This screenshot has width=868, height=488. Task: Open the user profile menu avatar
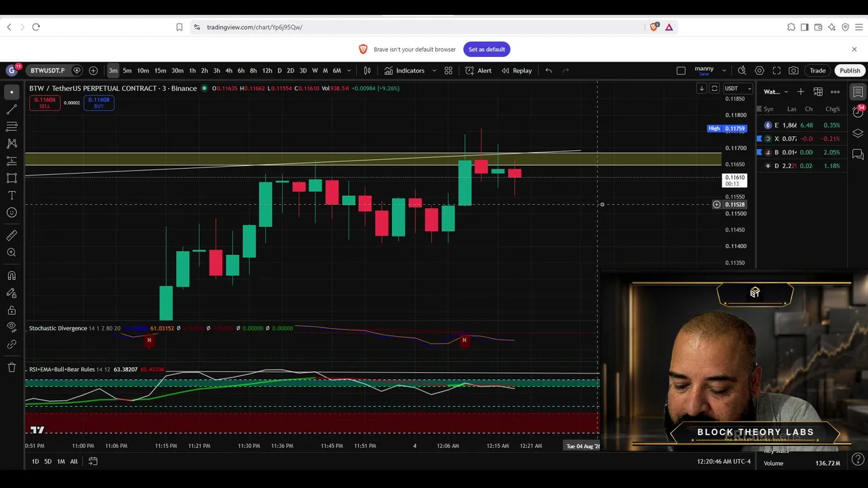coord(12,70)
